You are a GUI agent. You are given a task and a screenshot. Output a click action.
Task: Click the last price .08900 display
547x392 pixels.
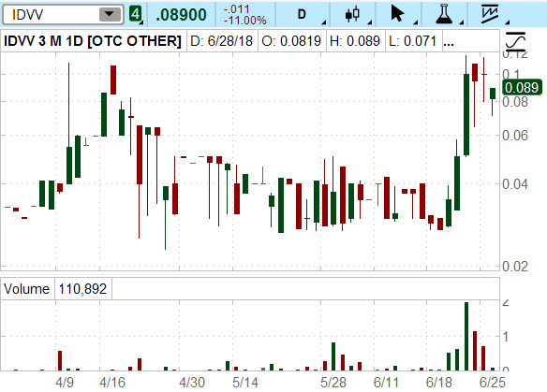pyautogui.click(x=181, y=15)
